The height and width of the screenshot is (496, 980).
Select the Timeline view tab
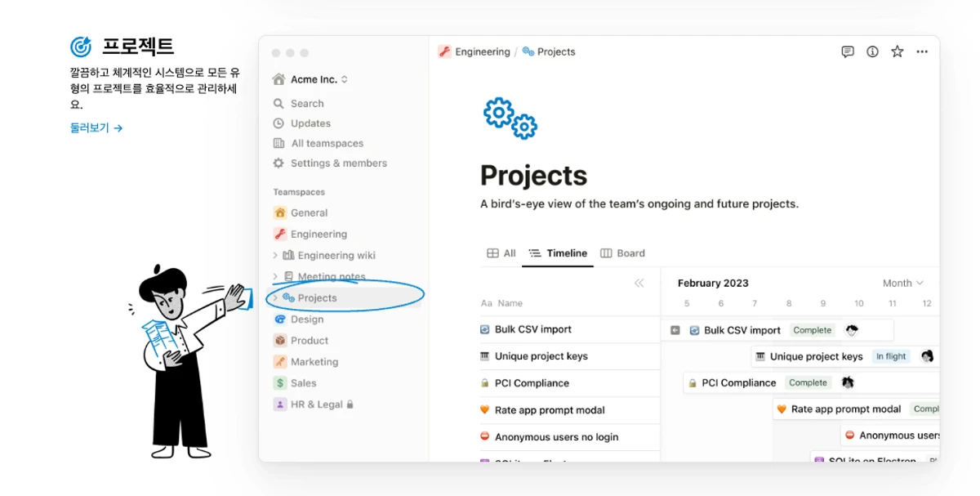tap(558, 253)
